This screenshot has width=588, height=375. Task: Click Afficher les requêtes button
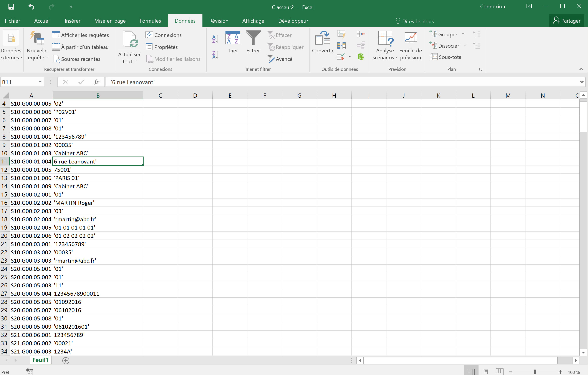pos(81,35)
